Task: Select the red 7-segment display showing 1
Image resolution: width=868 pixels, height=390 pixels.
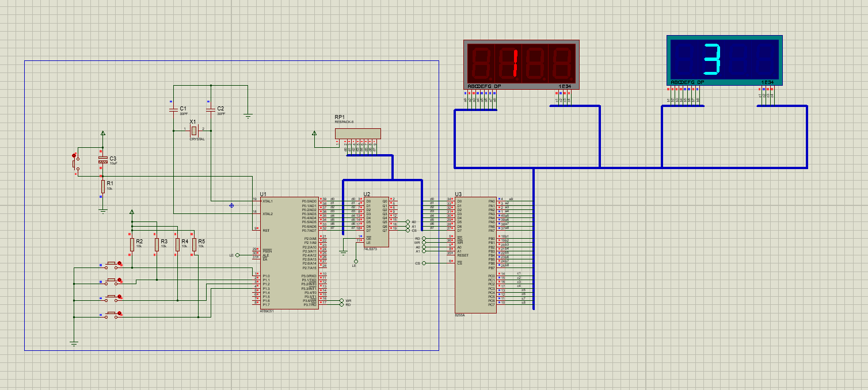Action: 521,65
